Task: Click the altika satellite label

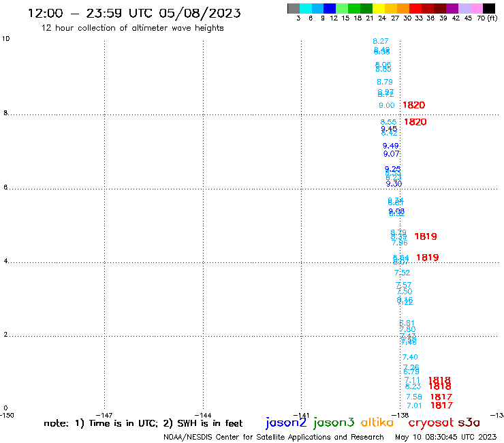Action: click(377, 423)
